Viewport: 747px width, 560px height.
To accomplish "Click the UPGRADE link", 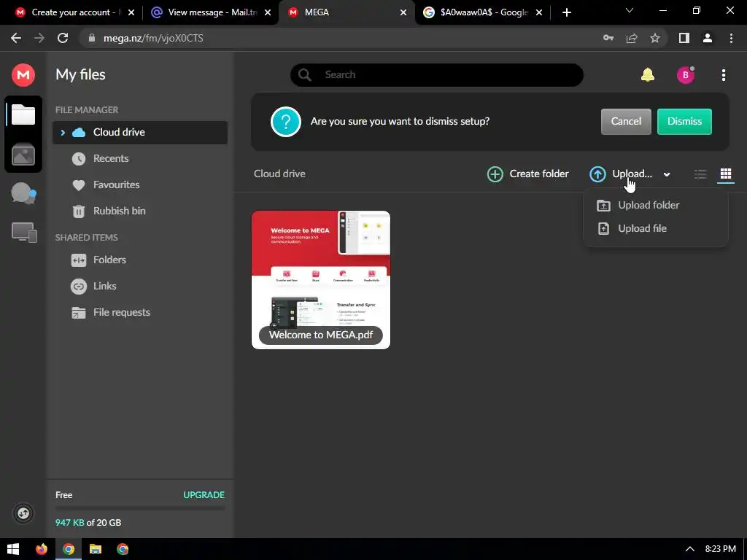I will click(204, 495).
